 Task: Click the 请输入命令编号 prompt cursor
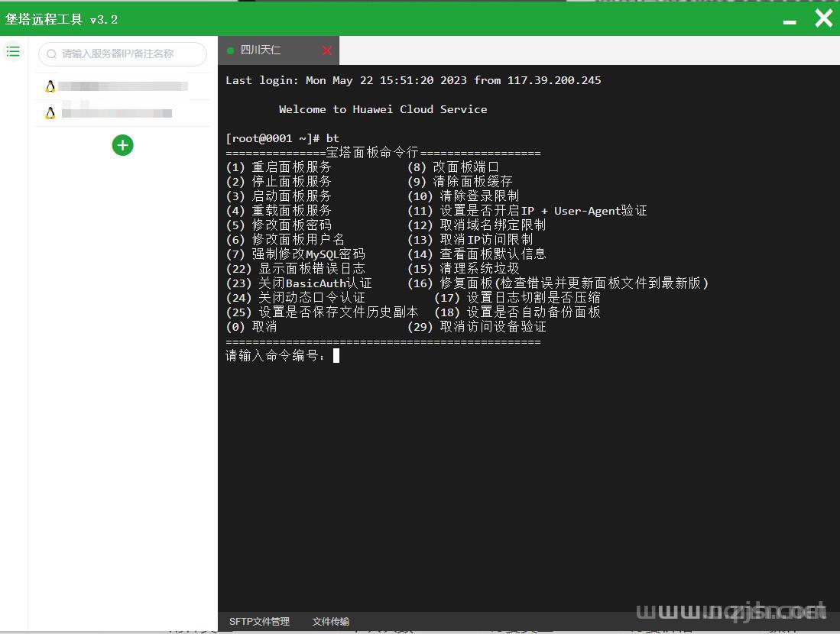point(336,356)
